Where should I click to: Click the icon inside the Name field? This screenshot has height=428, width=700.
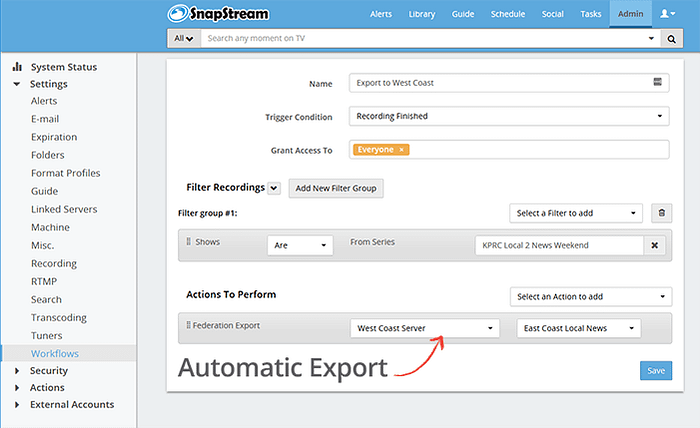(657, 82)
